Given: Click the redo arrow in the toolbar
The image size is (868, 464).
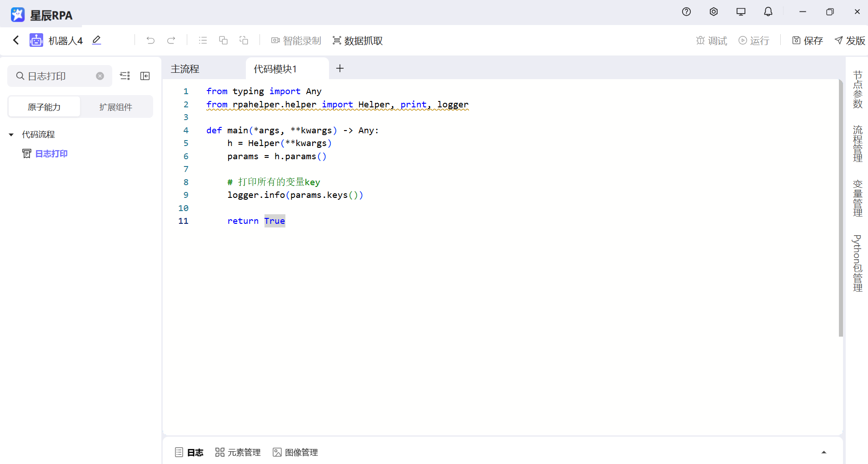Looking at the screenshot, I should point(171,40).
